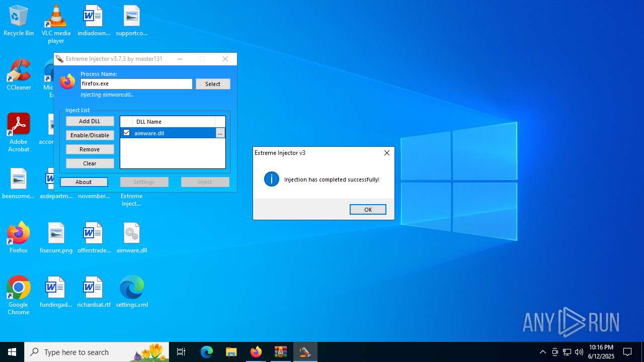Select aimware.dll file on desktop
This screenshot has width=644, height=362.
(x=131, y=238)
